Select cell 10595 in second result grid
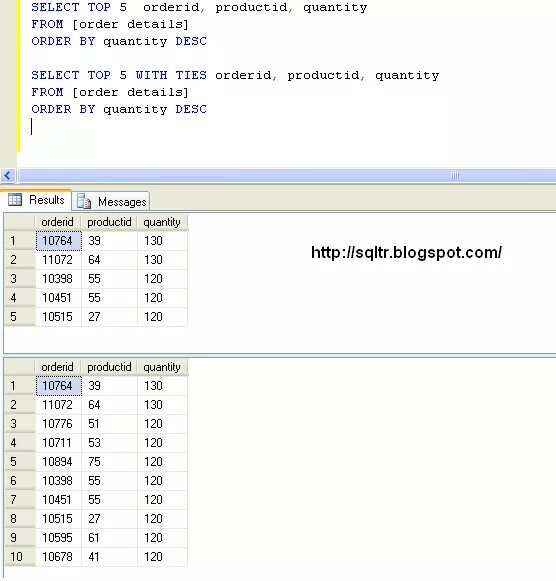Viewport: 556px width, 581px height. pyautogui.click(x=59, y=538)
